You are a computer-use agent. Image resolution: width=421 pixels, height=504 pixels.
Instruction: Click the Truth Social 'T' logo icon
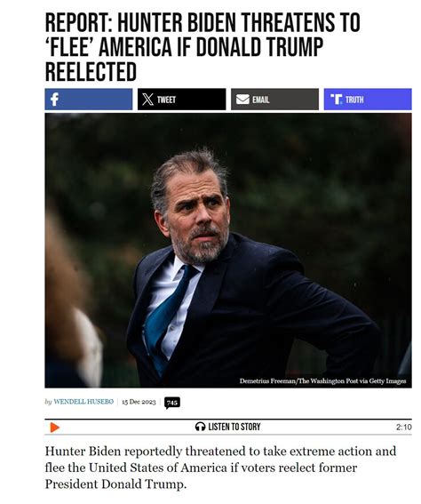point(337,100)
